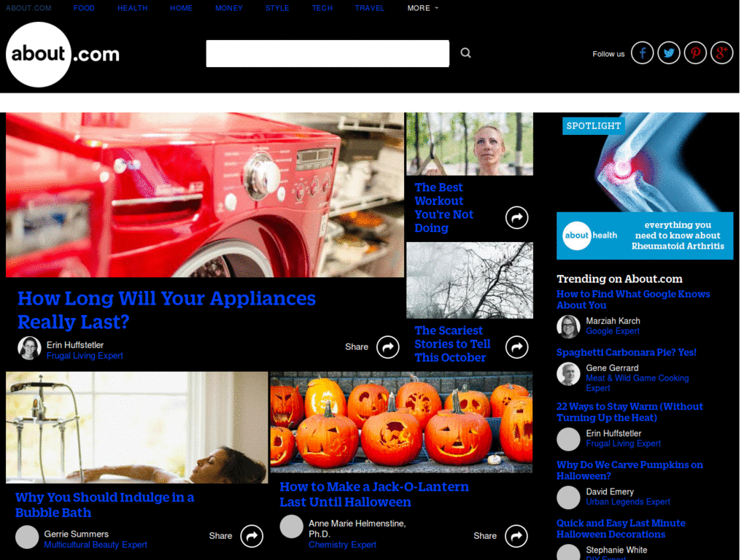
Task: Open 'Why You Should Indulge in a Bubble Bath'
Action: click(x=104, y=505)
